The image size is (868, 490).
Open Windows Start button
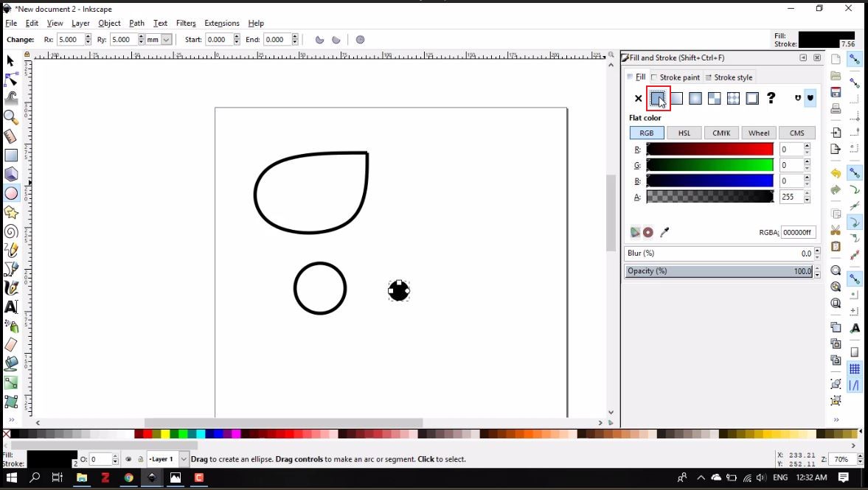coord(11,477)
